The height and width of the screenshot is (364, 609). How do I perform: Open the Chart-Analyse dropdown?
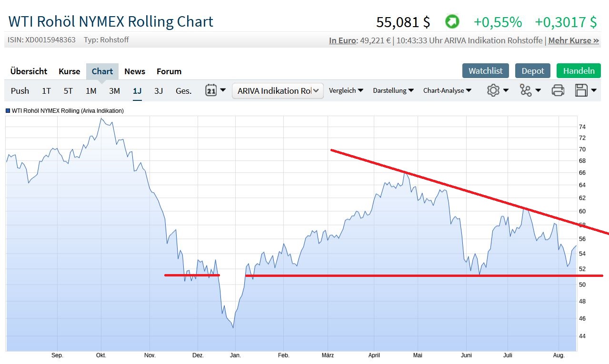[447, 90]
